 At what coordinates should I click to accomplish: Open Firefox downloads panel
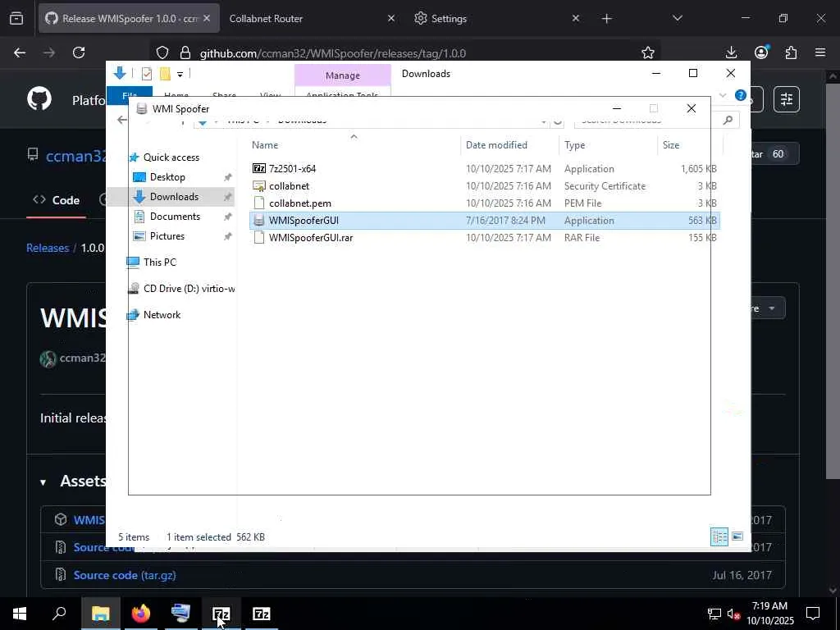731,52
